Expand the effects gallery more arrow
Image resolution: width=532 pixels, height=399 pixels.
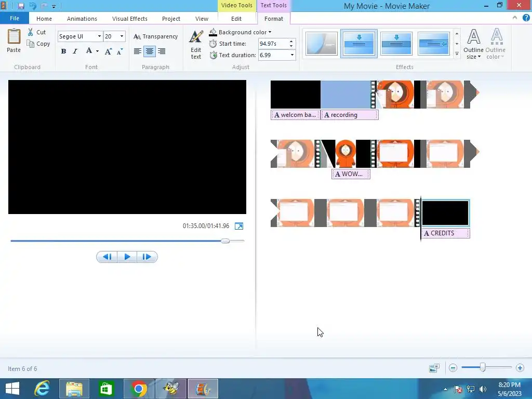[457, 54]
